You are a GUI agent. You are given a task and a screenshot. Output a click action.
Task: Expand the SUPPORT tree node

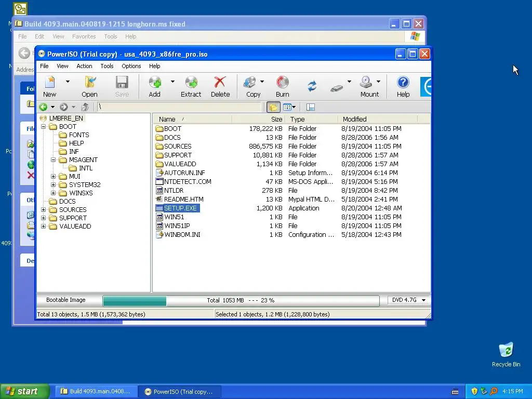(x=44, y=218)
